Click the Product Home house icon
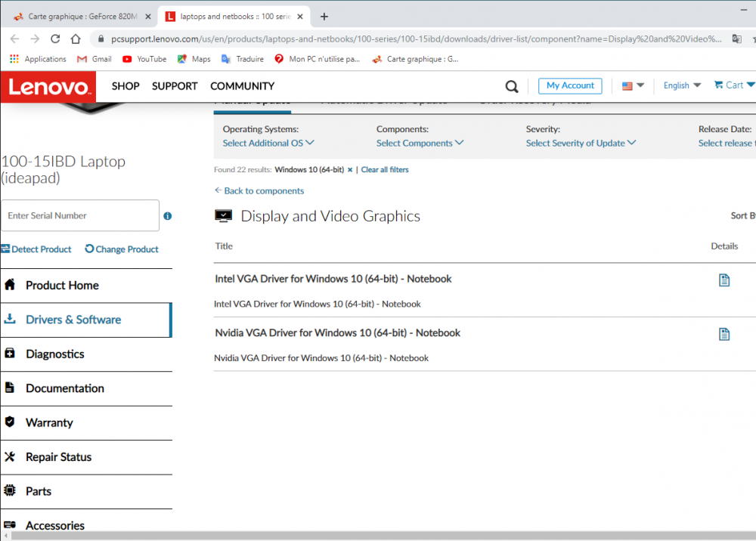756x541 pixels. point(11,285)
